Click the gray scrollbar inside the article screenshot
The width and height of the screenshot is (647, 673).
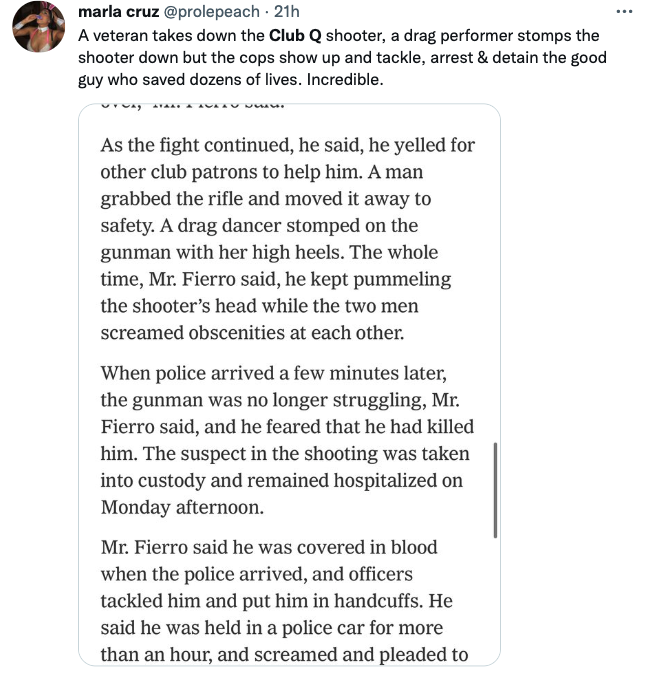click(x=495, y=490)
